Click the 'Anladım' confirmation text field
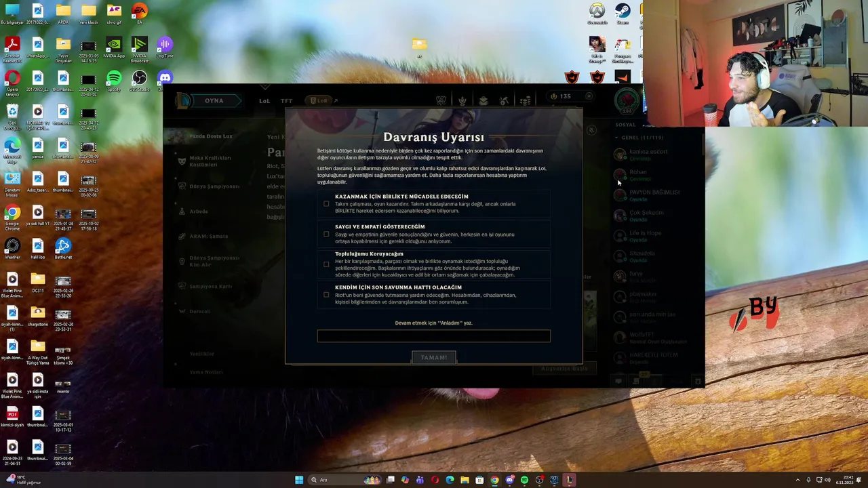The width and height of the screenshot is (868, 488). [x=434, y=336]
